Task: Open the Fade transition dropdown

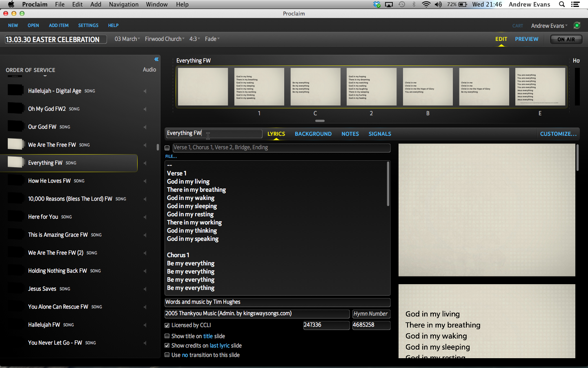Action: pos(212,39)
